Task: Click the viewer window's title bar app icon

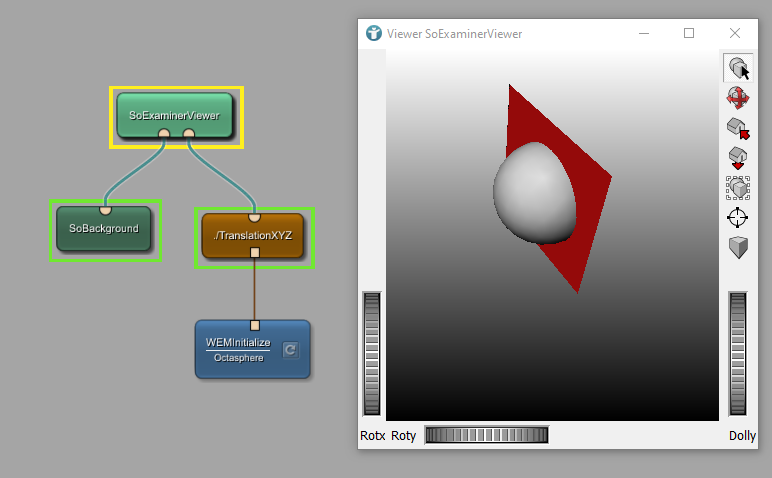Action: coord(374,34)
